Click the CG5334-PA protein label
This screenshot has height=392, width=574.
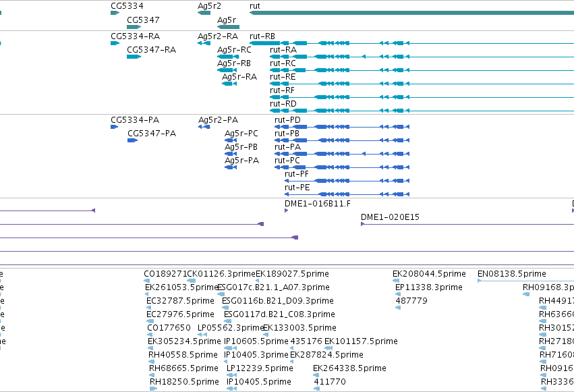135,120
